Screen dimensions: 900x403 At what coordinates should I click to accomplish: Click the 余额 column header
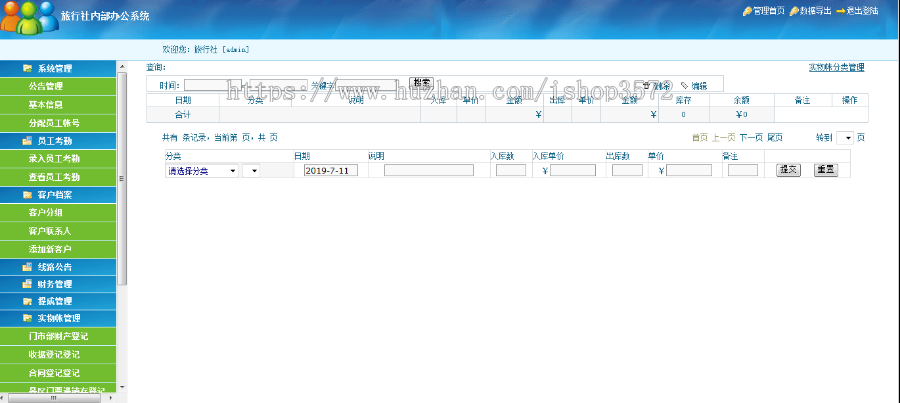click(742, 100)
